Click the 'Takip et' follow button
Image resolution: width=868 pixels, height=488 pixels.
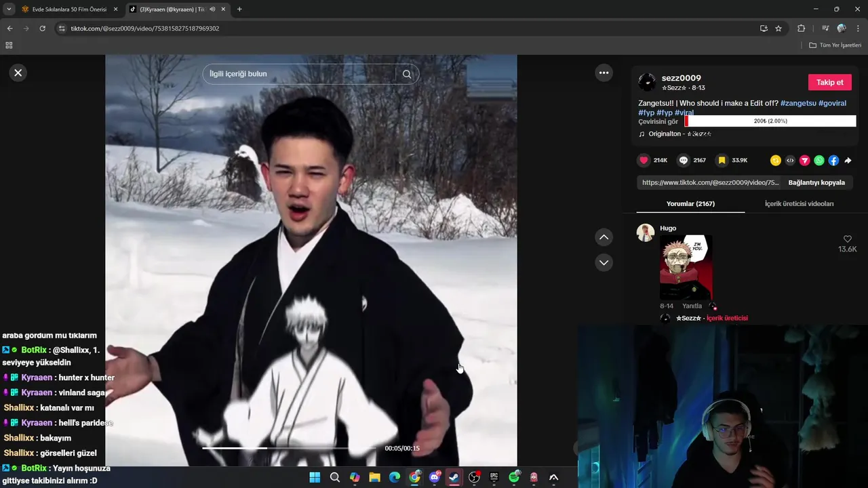pos(829,82)
